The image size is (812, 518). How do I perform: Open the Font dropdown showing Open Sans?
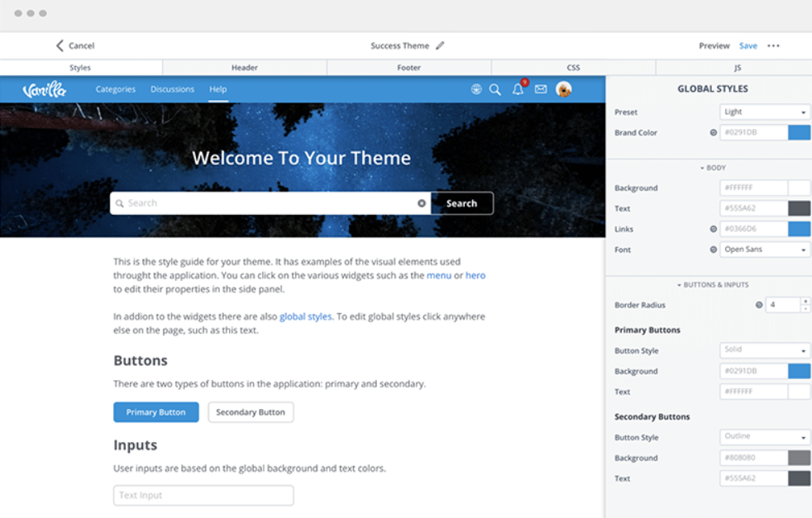coord(764,249)
